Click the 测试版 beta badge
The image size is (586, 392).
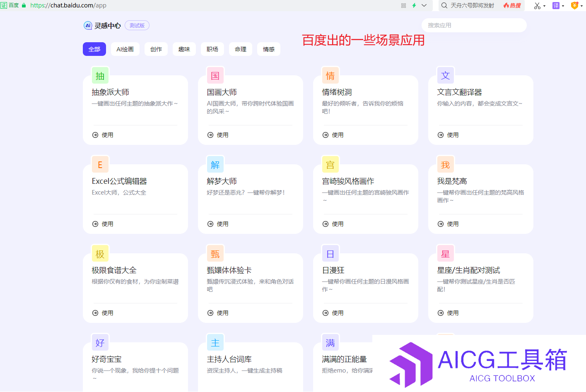(x=137, y=26)
